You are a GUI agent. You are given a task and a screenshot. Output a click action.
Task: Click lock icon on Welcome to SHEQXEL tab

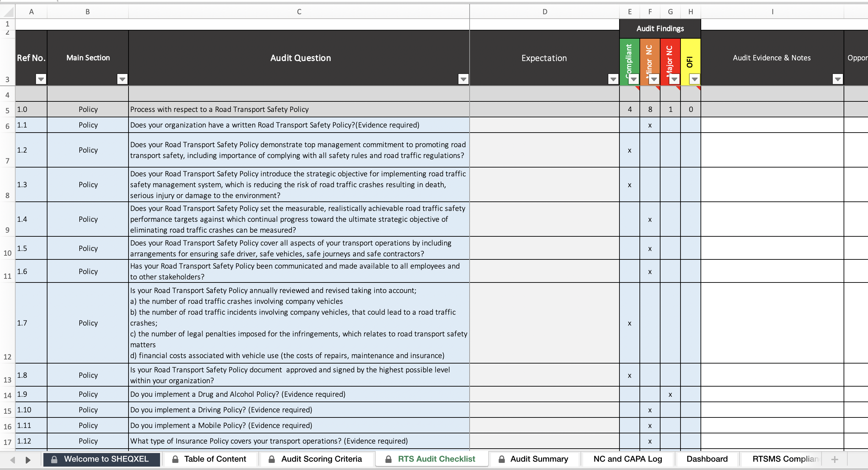click(54, 459)
